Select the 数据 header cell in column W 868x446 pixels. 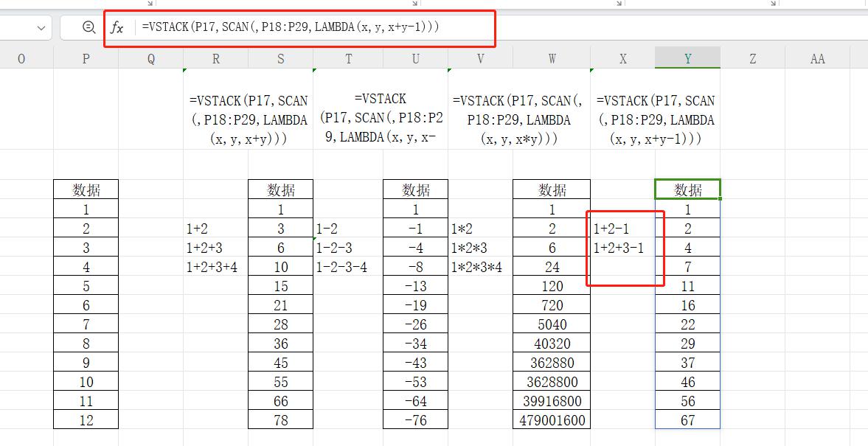[x=552, y=189]
